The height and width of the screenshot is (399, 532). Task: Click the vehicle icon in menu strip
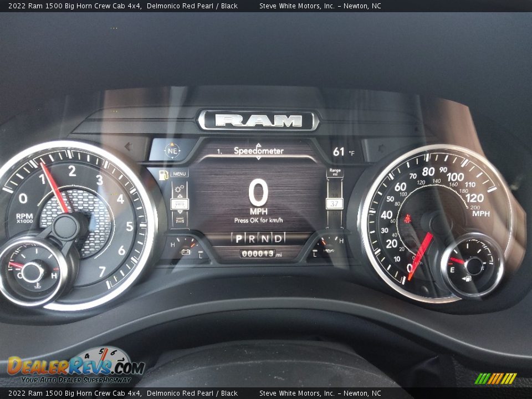pos(180,220)
